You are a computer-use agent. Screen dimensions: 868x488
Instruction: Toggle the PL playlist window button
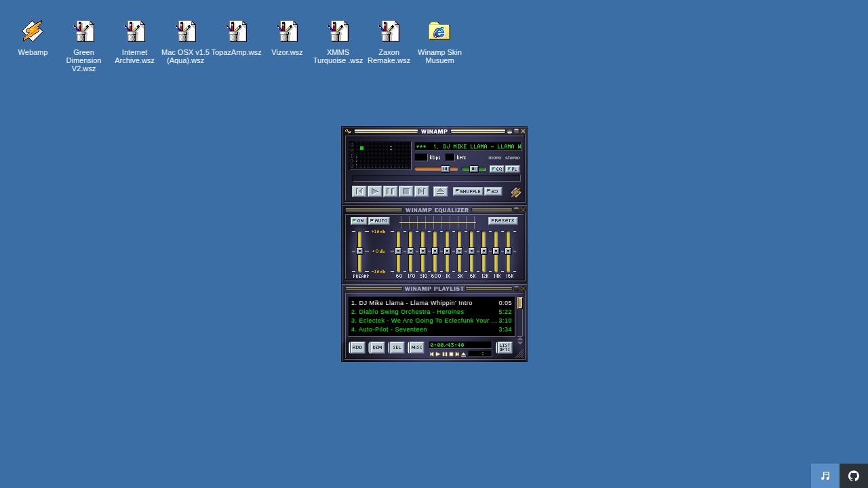coord(513,169)
